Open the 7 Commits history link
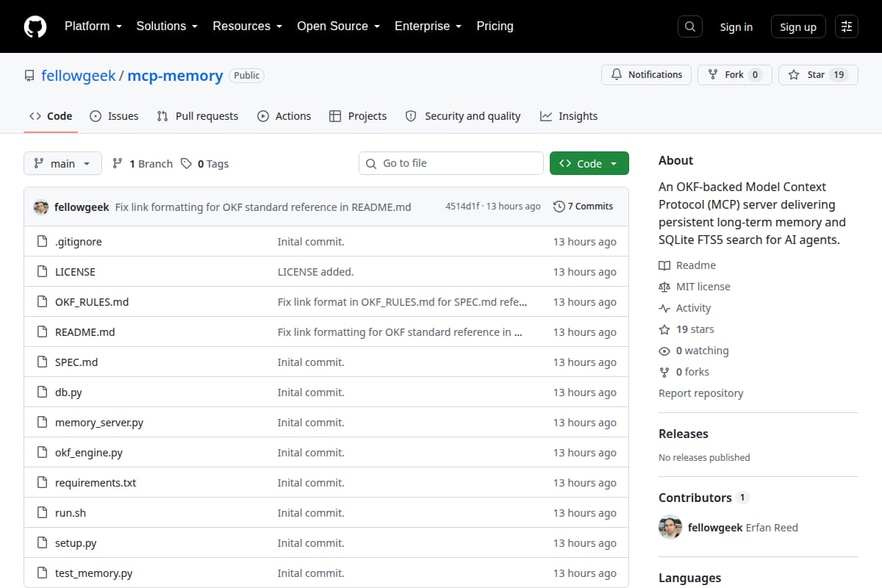The width and height of the screenshot is (882, 588). (583, 207)
